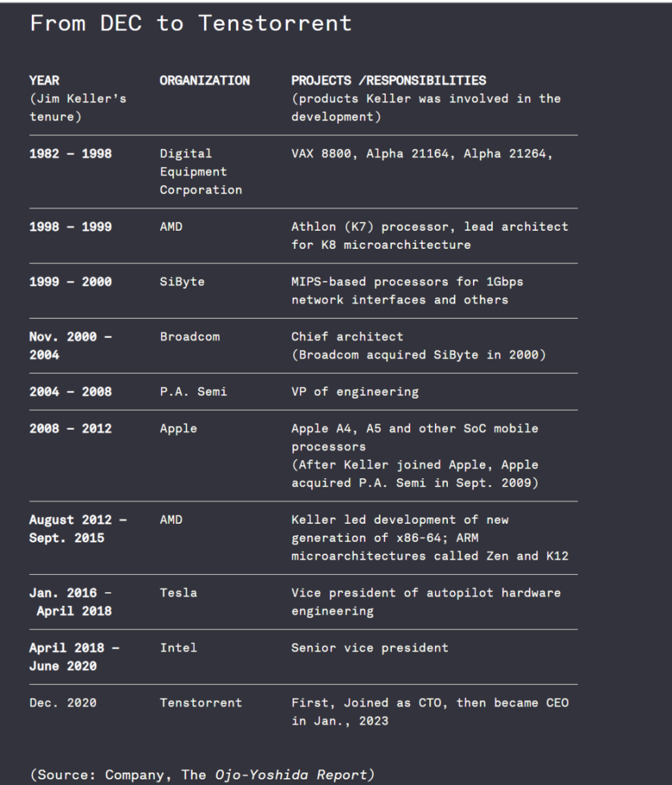Select the '1998 – 1999' year cell
672x785 pixels.
(x=71, y=227)
